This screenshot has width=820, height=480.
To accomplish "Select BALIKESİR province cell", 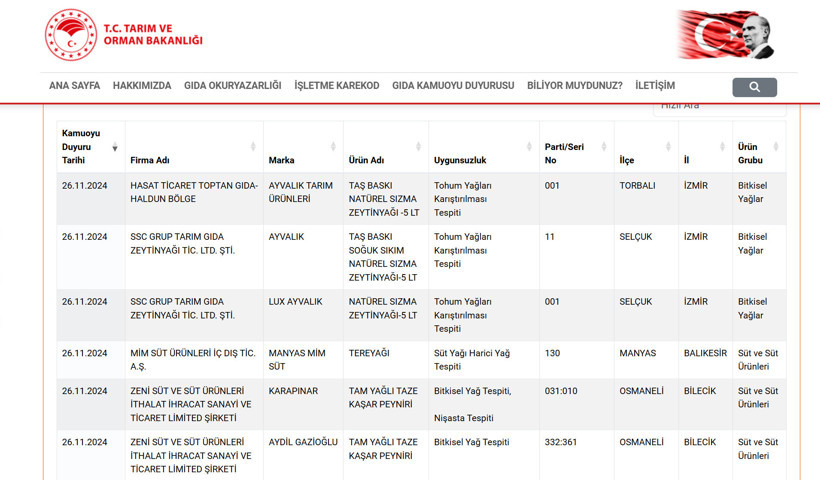I will point(705,360).
